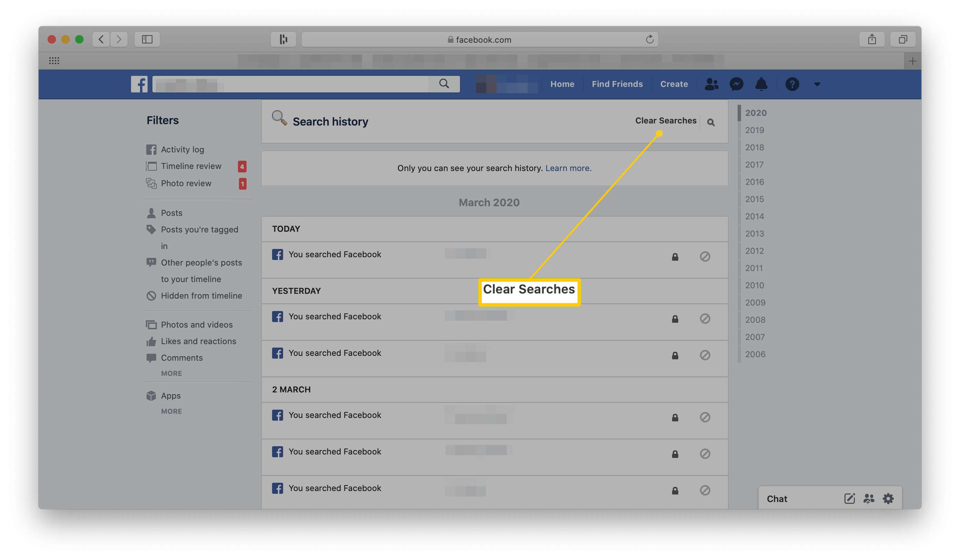Click the lock icon in second 2 MARCH row
The height and width of the screenshot is (560, 960).
tap(675, 454)
